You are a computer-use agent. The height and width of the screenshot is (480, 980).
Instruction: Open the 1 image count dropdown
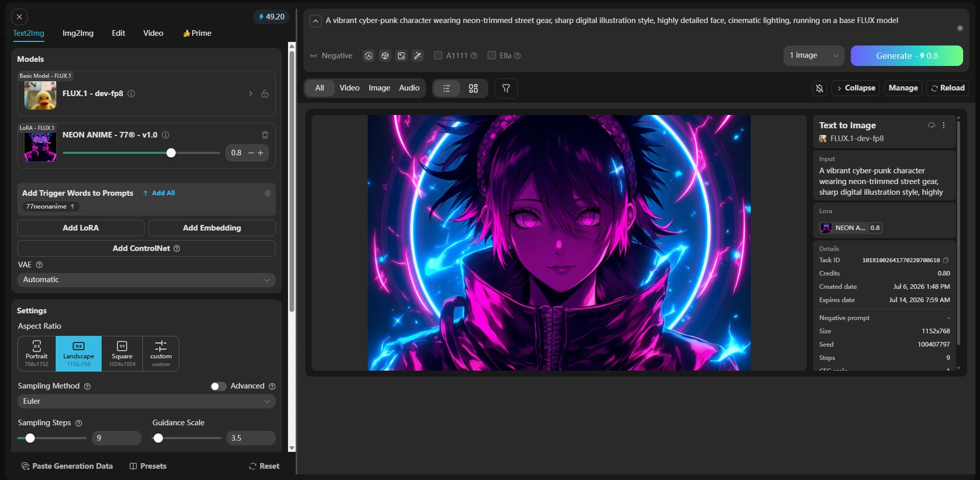coord(814,56)
